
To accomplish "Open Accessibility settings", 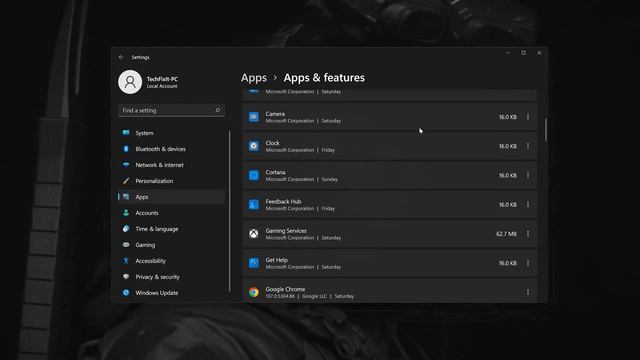I will tap(171, 261).
